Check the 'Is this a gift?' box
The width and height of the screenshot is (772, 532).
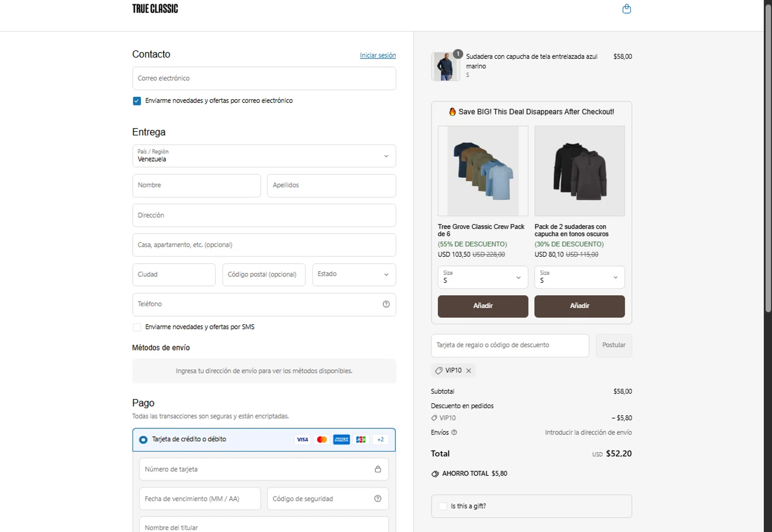pos(443,506)
